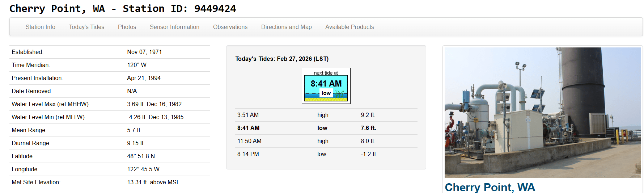Open the Station Info tab

tap(41, 27)
